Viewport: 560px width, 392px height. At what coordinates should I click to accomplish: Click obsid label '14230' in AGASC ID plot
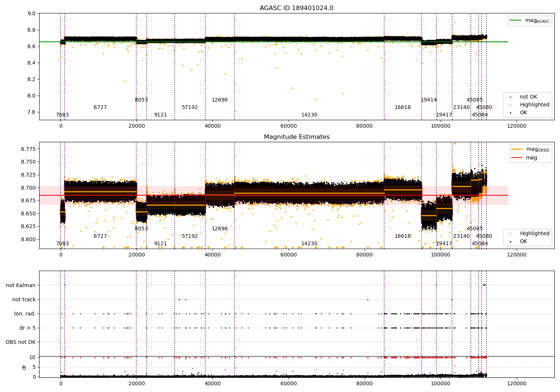coord(309,115)
